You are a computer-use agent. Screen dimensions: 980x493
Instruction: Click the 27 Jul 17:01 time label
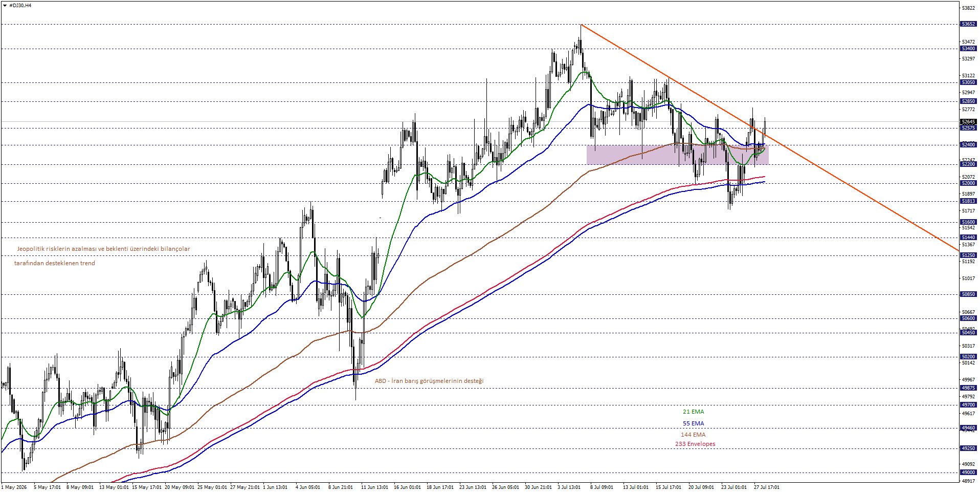[766, 487]
